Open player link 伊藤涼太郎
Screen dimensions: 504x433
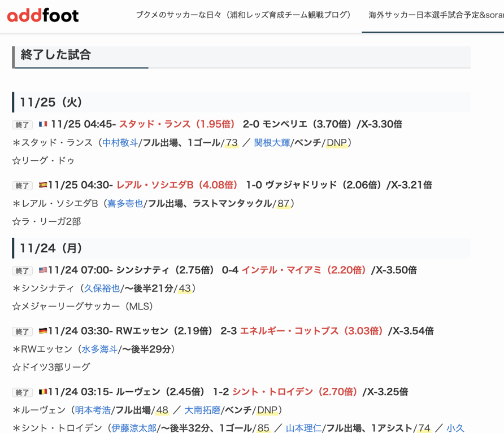click(x=134, y=428)
